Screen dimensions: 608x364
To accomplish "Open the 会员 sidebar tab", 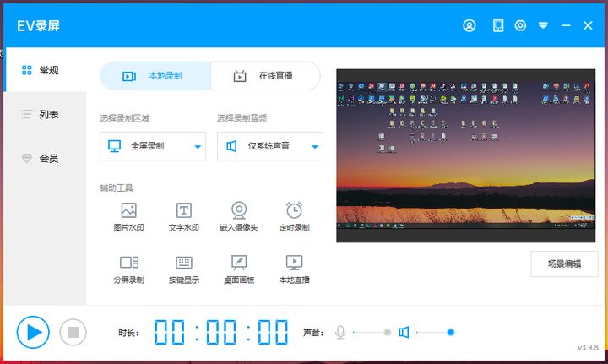I will click(x=45, y=158).
